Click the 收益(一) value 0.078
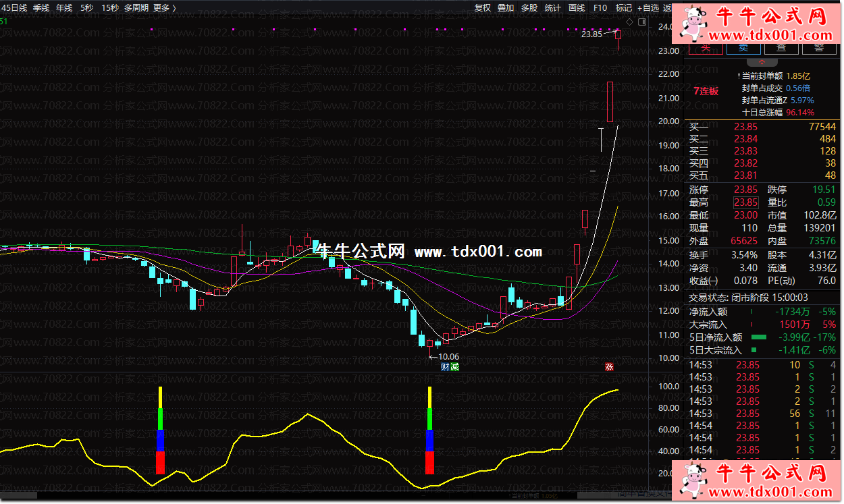The width and height of the screenshot is (844, 504). tap(745, 281)
